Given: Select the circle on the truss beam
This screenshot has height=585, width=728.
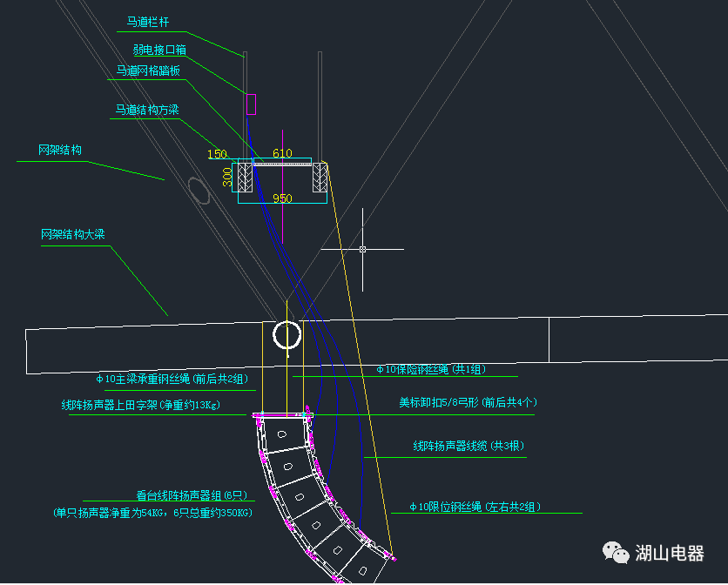Looking at the screenshot, I should (286, 334).
